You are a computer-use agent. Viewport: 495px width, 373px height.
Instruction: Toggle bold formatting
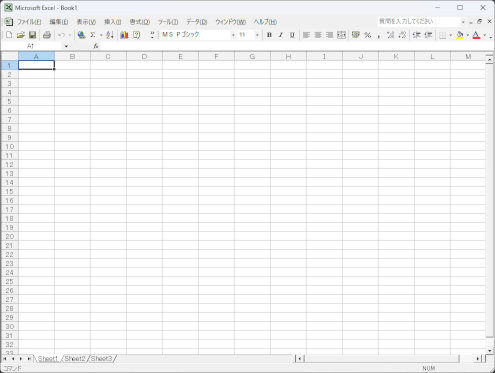[x=269, y=35]
